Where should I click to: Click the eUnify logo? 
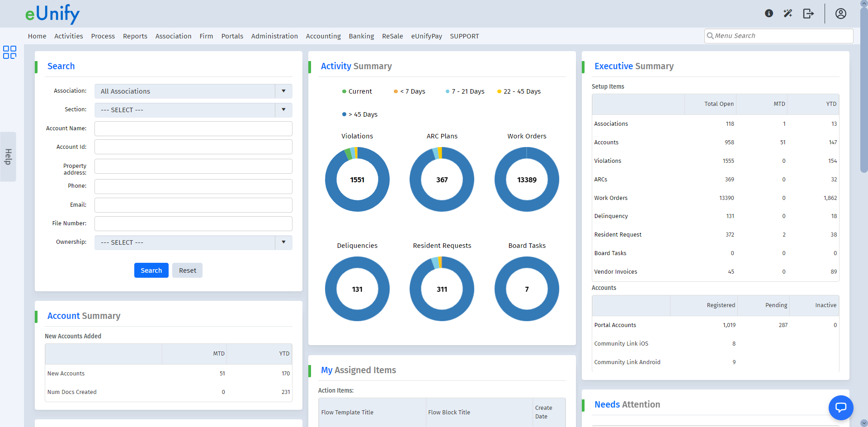[x=52, y=14]
